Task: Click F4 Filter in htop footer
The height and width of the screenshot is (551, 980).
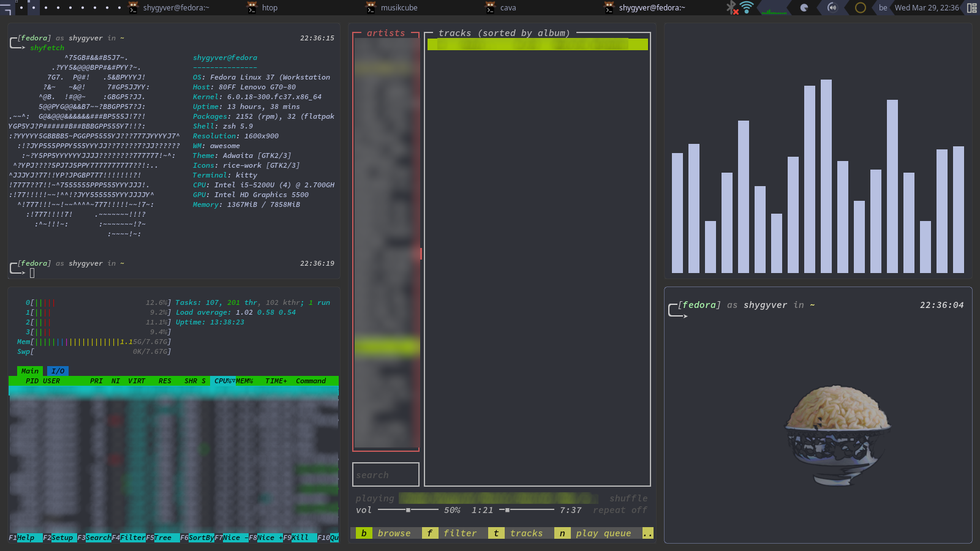Action: (x=129, y=538)
